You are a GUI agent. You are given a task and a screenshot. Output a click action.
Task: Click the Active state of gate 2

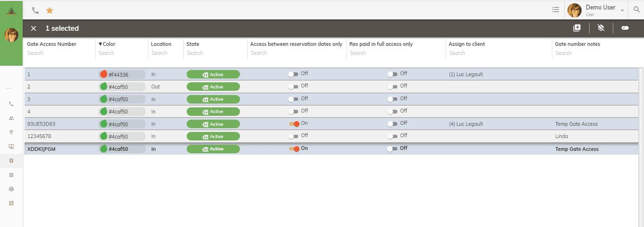point(213,87)
